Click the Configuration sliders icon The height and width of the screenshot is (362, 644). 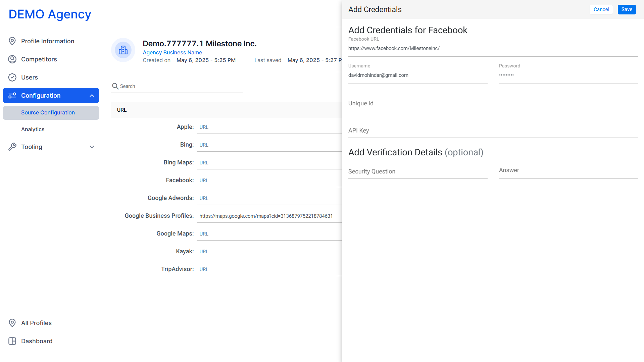click(12, 96)
